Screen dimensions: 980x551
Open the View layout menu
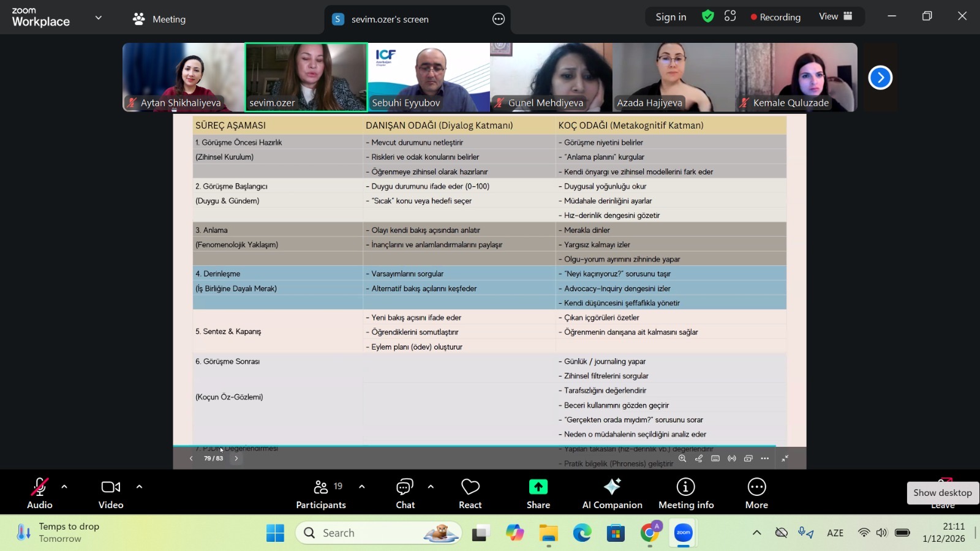[x=835, y=17]
